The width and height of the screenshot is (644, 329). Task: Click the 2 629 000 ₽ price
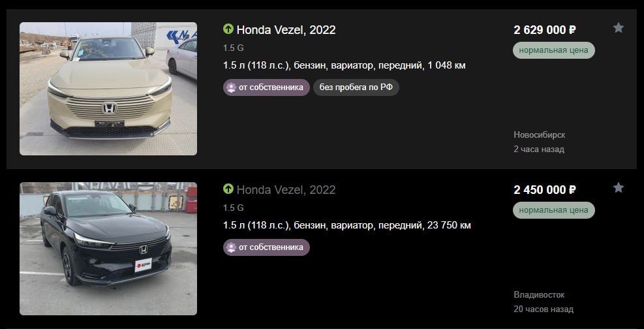545,30
